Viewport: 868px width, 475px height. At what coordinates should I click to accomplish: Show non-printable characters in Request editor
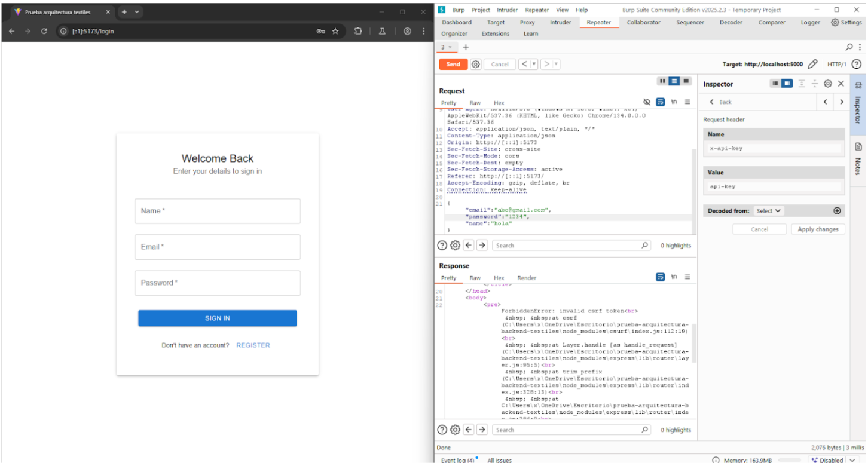tap(674, 102)
